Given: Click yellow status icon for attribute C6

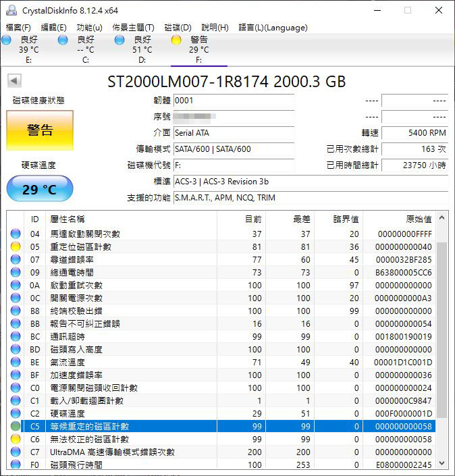Looking at the screenshot, I should click(x=16, y=440).
